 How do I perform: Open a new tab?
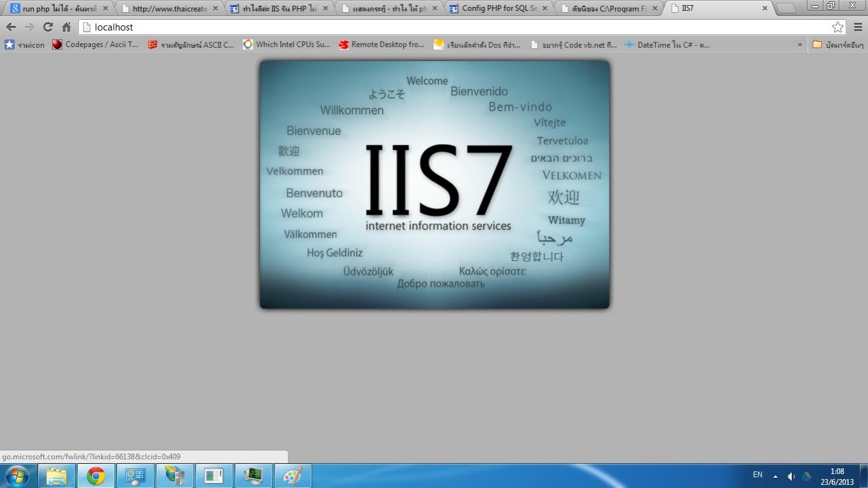click(786, 8)
